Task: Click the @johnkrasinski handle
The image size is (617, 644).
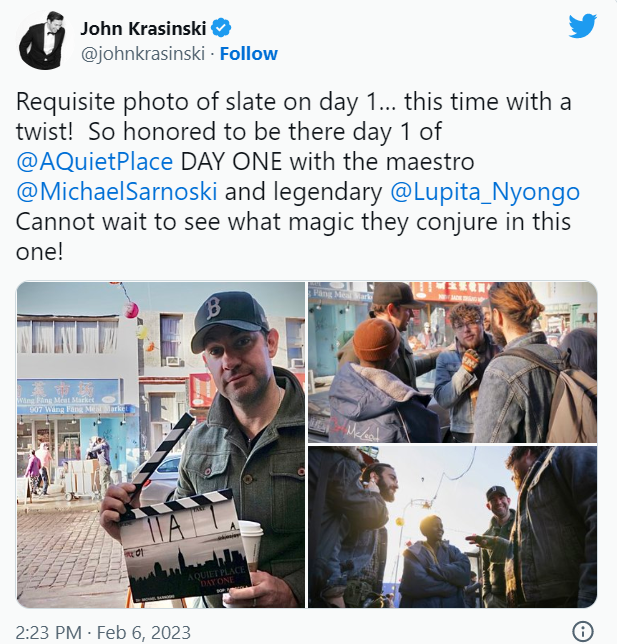Action: click(143, 54)
